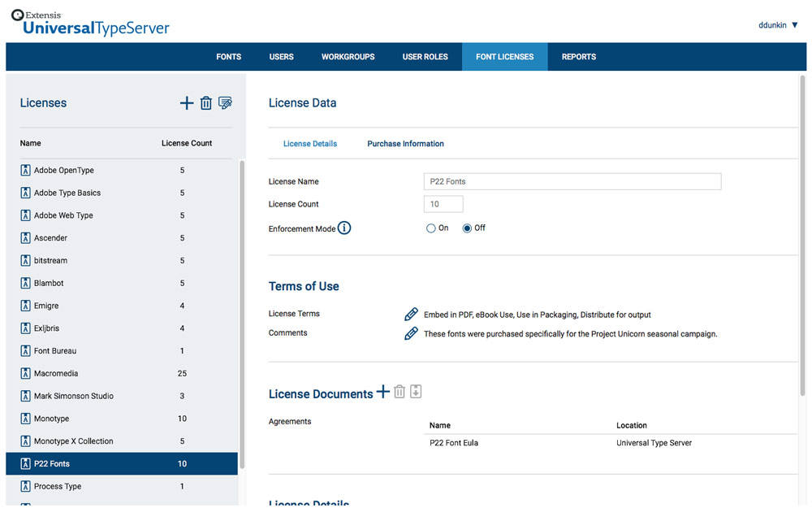Sort by License Count column header
The image size is (812, 508).
pos(187,143)
